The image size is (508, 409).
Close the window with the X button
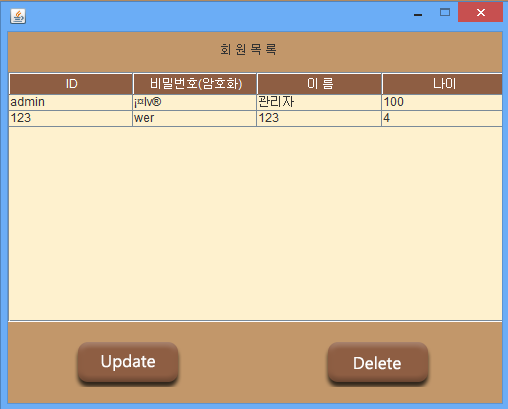(x=480, y=12)
